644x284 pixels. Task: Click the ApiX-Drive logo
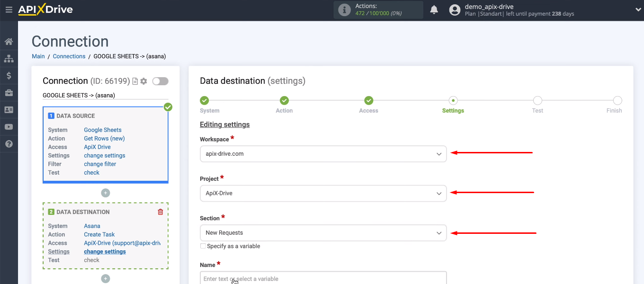coord(45,9)
